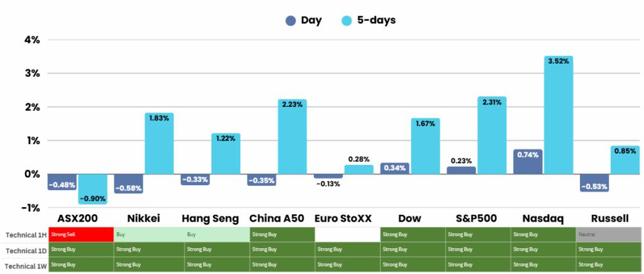Click the dark blue Day legend circle
This screenshot has height=274, width=644.
(x=291, y=20)
